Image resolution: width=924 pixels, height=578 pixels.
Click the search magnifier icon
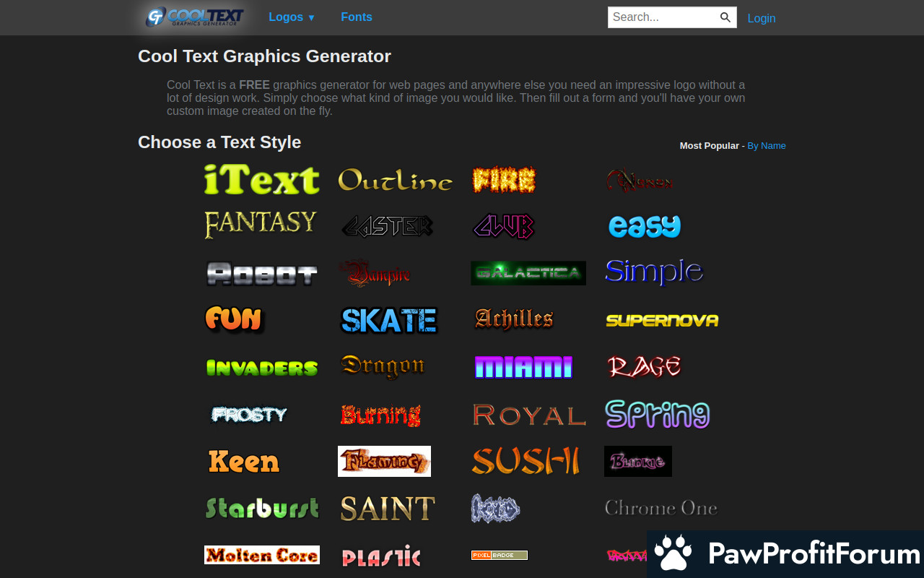tap(725, 17)
